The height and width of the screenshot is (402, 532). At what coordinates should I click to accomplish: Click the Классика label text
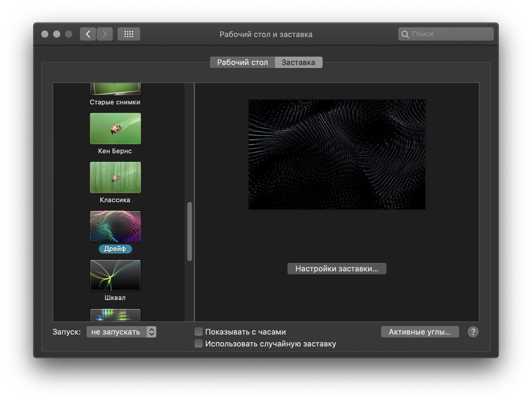point(115,200)
